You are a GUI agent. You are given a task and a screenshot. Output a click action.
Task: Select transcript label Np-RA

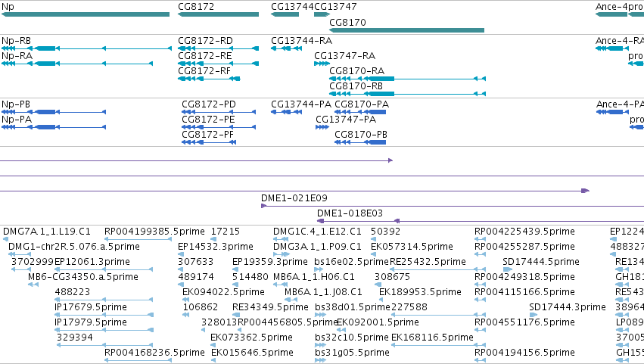point(17,56)
